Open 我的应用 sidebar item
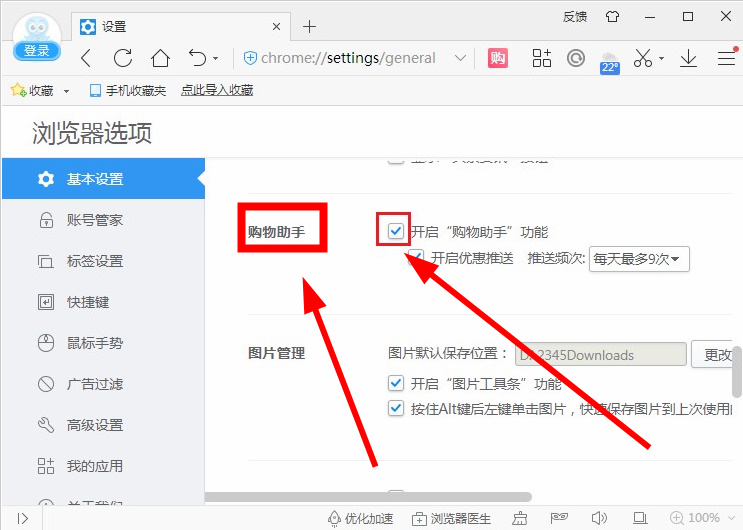 [x=103, y=466]
